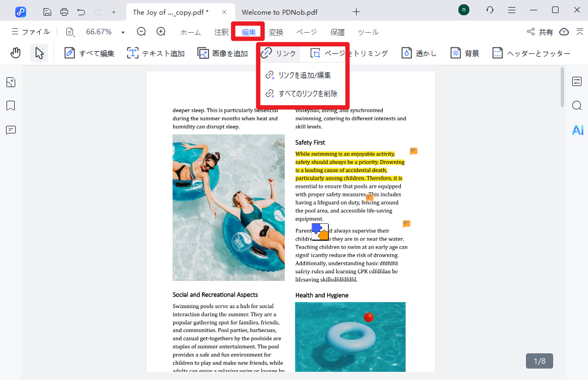
Task: Click the zoom out minus button
Action: [142, 32]
